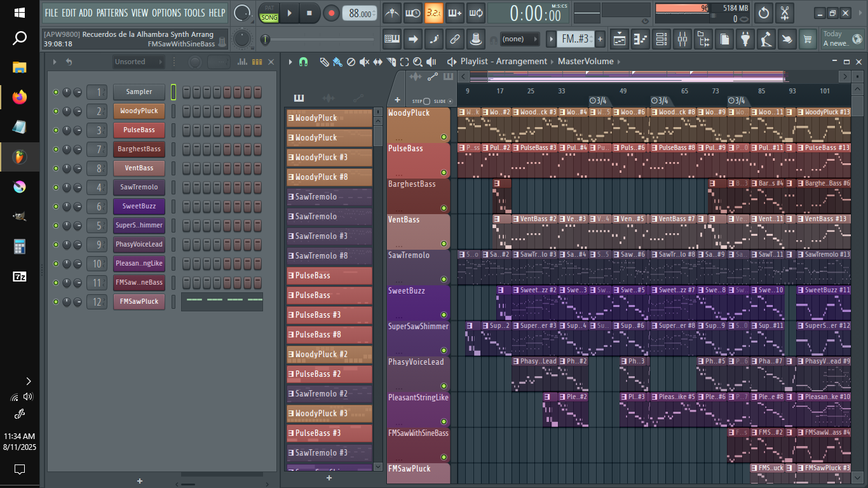
Task: Open the EDIT menu
Action: 69,13
